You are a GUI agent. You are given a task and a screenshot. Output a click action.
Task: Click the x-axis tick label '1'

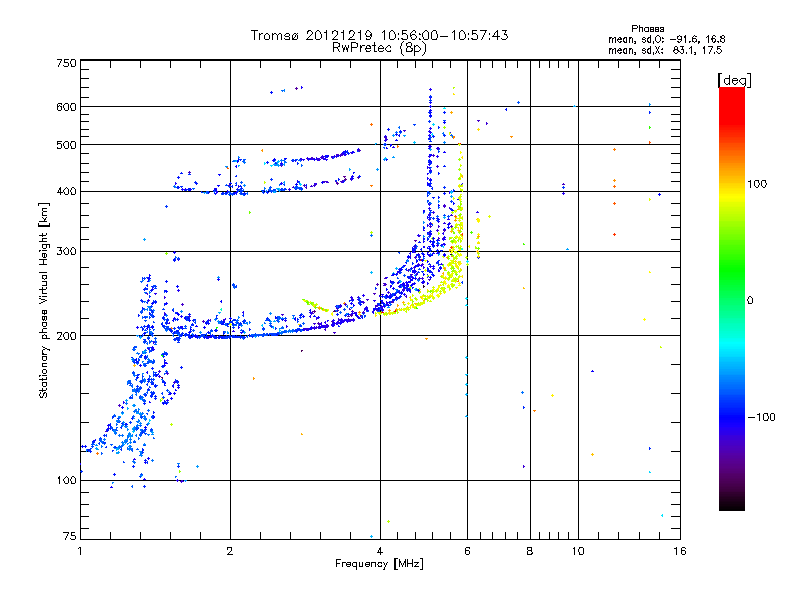pyautogui.click(x=80, y=551)
